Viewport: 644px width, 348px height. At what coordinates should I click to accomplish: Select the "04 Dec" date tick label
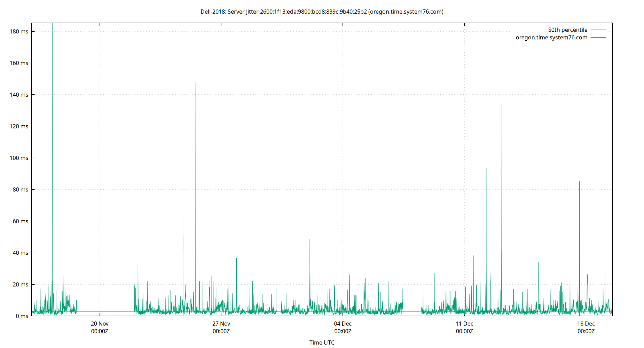click(343, 324)
